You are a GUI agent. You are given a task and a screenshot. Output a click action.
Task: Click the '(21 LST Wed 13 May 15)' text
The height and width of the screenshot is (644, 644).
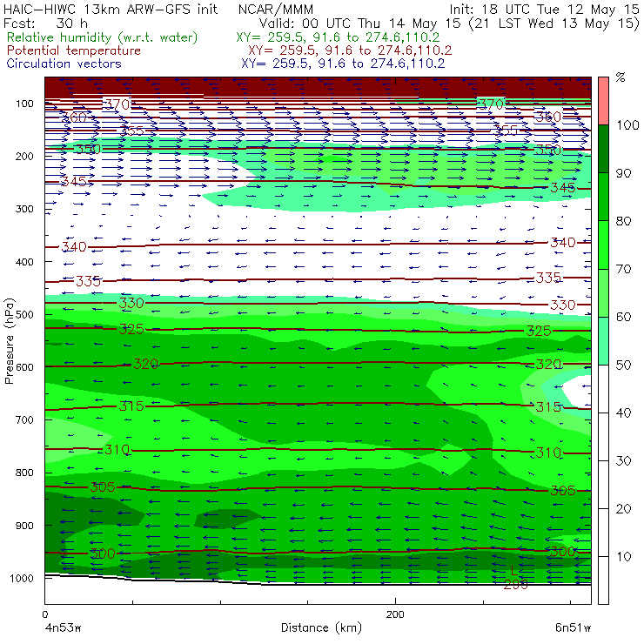(554, 23)
